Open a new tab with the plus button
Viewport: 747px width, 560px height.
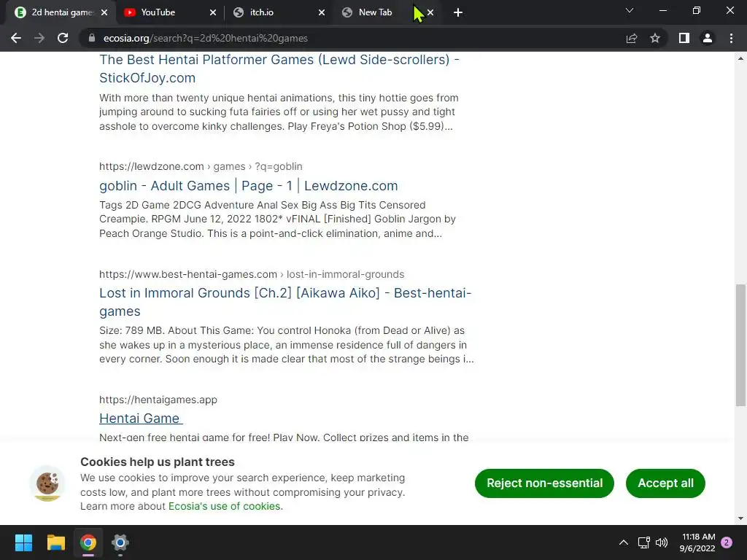pos(458,12)
